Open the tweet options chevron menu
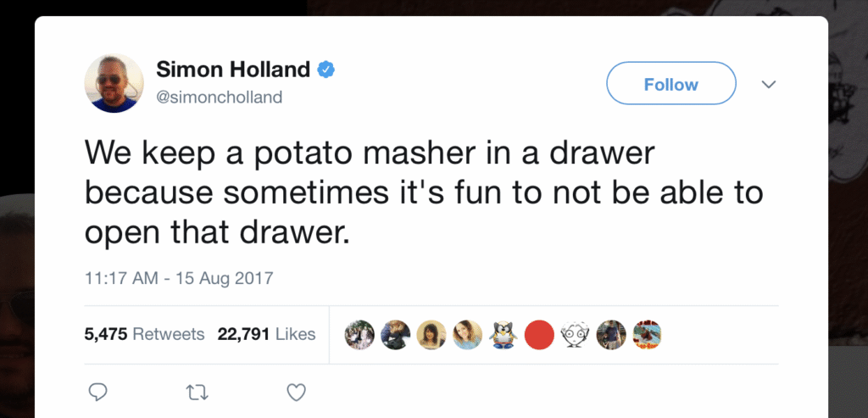The image size is (868, 418). 769,85
